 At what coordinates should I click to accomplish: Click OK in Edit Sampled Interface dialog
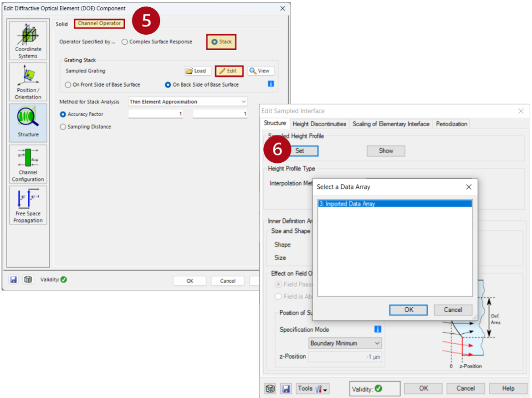click(424, 388)
